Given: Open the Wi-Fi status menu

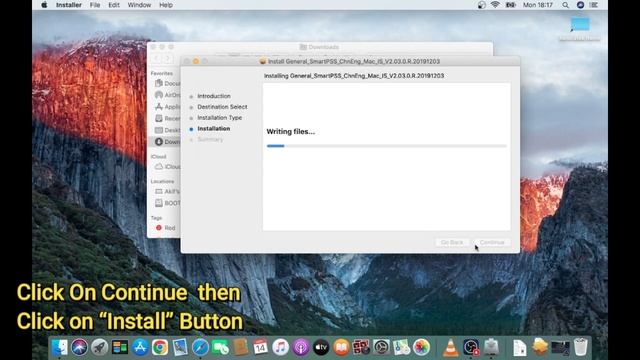Looking at the screenshot, I should click(495, 5).
